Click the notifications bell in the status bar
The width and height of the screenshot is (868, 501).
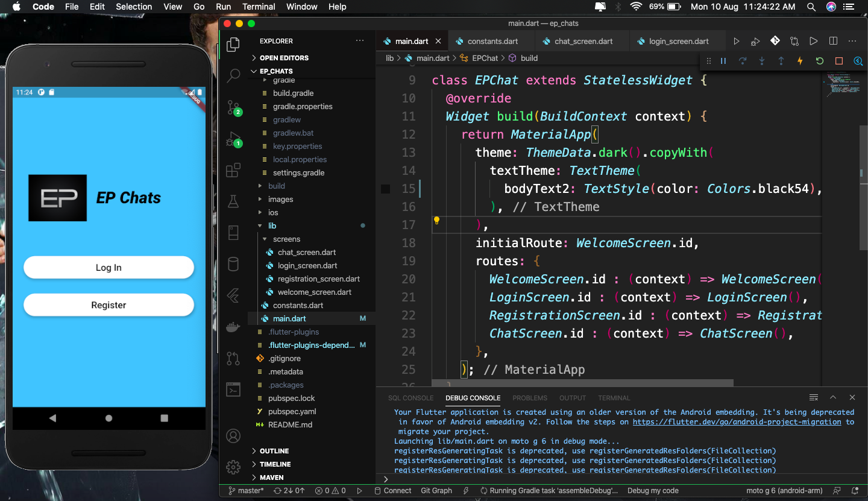(x=855, y=491)
